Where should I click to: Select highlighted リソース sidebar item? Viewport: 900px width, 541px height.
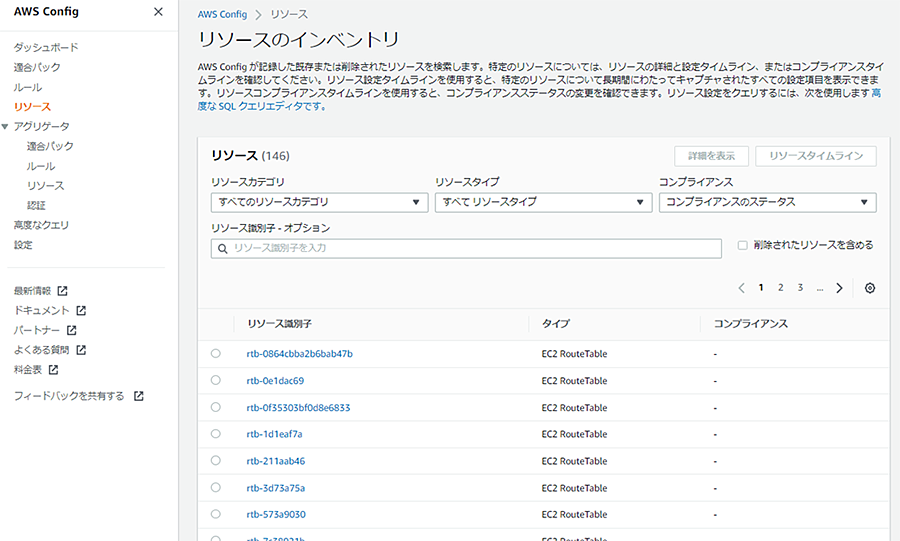coord(32,107)
